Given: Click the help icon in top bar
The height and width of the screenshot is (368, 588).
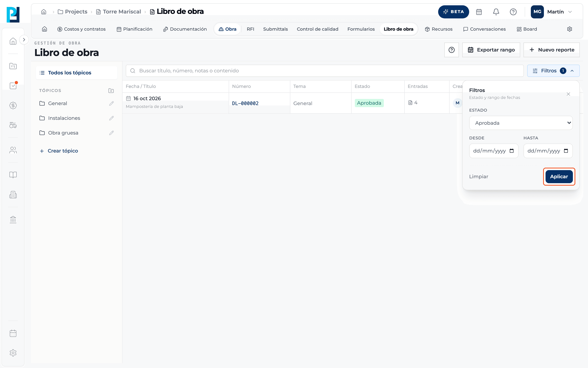Looking at the screenshot, I should pos(513,12).
